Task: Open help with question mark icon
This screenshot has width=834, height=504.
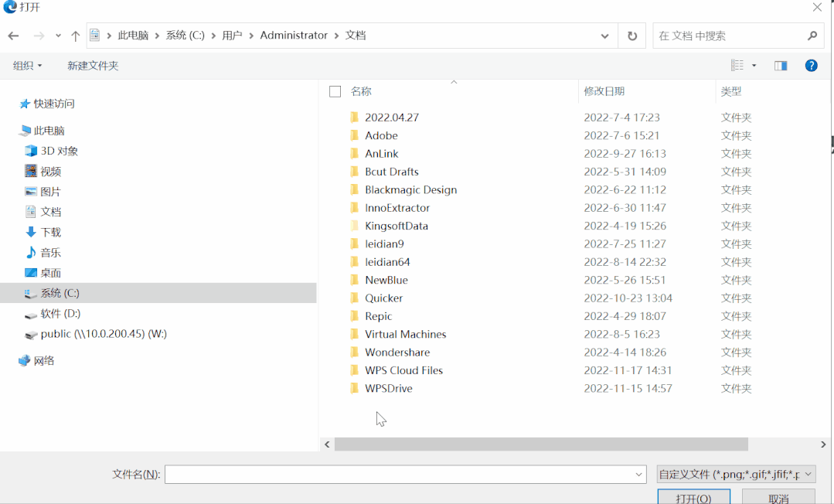Action: [811, 66]
